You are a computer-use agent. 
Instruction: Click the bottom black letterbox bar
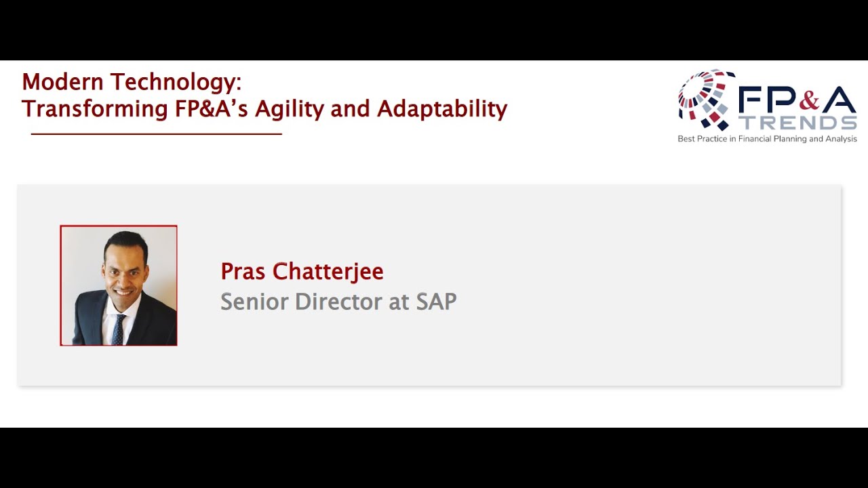(434, 457)
